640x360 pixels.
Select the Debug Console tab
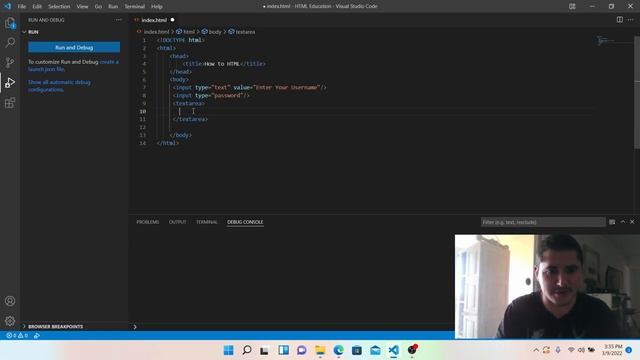[245, 222]
